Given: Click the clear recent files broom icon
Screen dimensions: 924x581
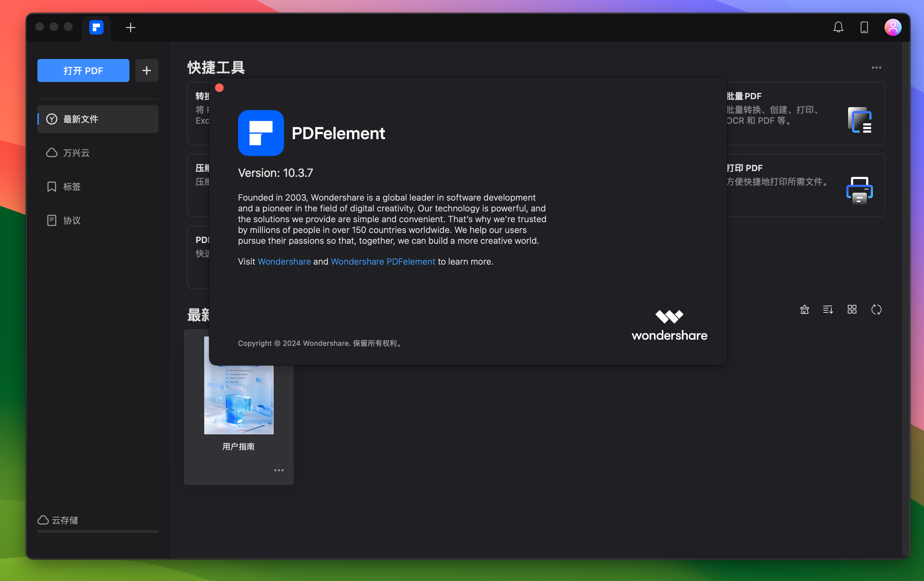Looking at the screenshot, I should (805, 310).
